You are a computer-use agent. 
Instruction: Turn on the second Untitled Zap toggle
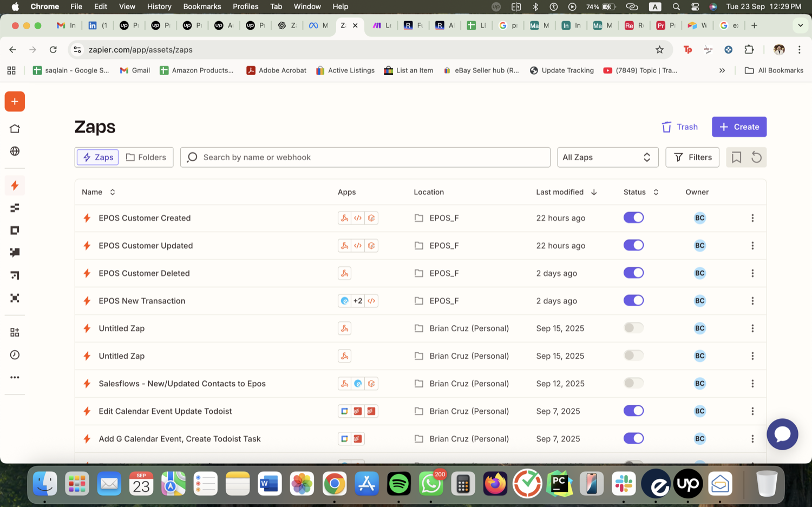coord(633,355)
